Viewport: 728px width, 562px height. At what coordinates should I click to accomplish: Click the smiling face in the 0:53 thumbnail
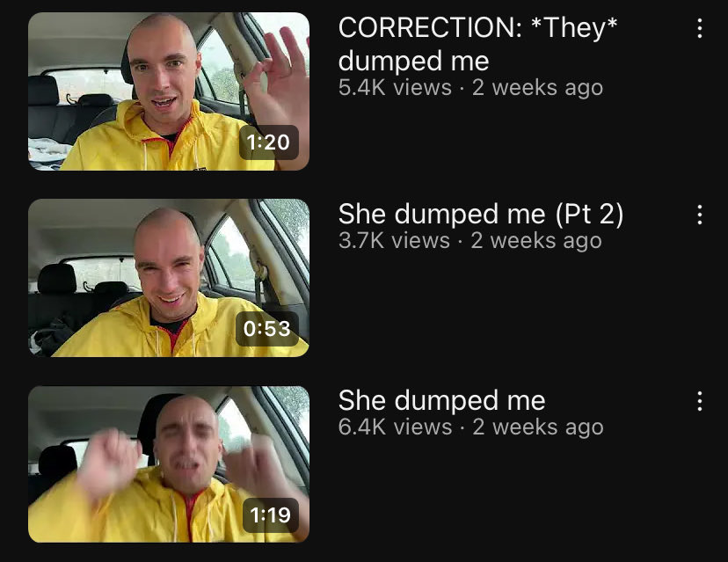170,267
